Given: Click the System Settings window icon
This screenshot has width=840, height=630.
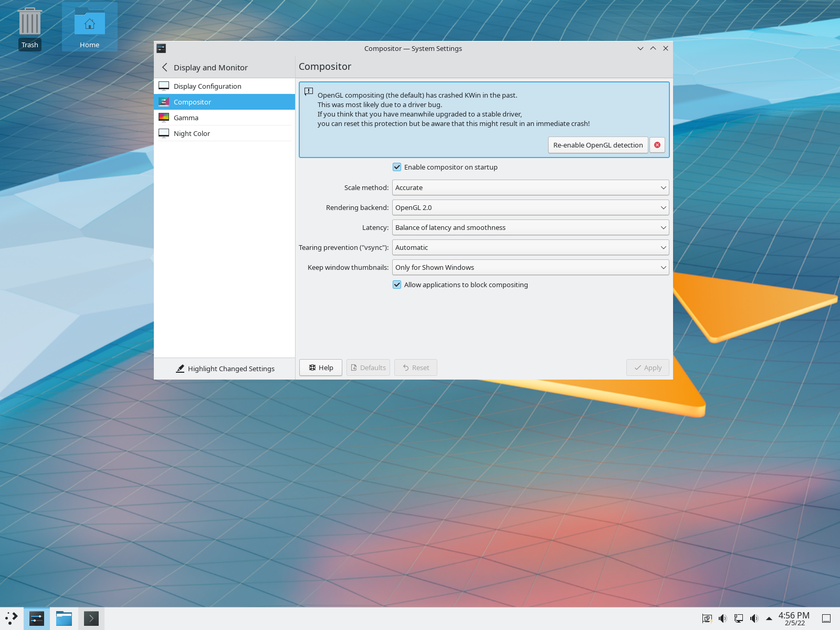Looking at the screenshot, I should (161, 48).
